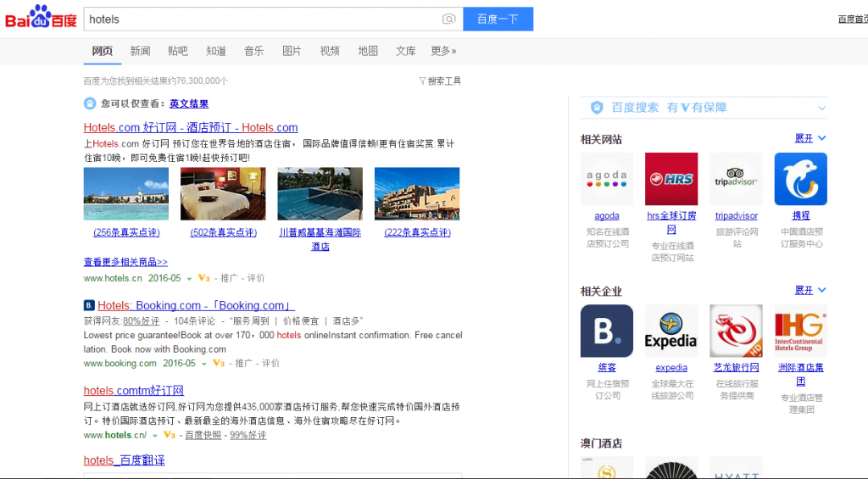
Task: Open hotels.comtm好订网 result link
Action: 133,390
